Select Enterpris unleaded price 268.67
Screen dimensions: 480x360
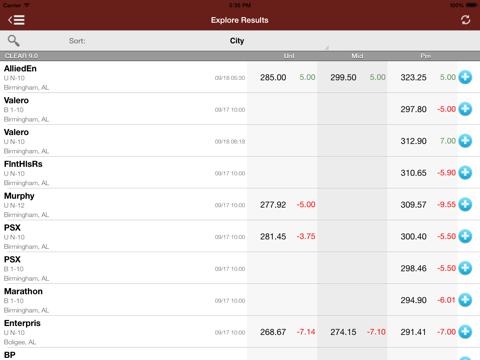[273, 332]
